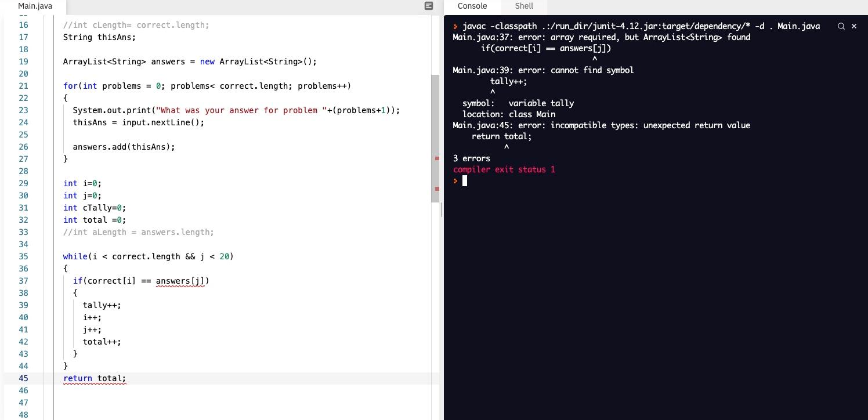The image size is (868, 420).
Task: Click the search magnifier in the Console
Action: 841,26
